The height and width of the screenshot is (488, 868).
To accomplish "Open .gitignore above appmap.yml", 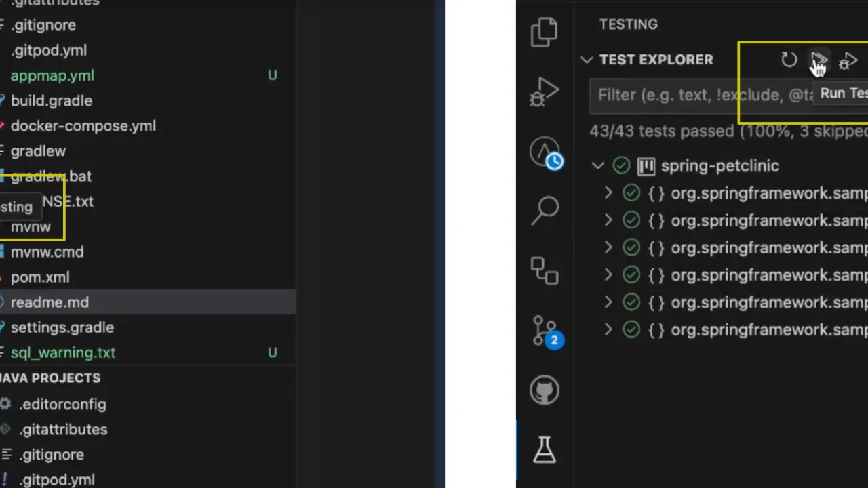I will [x=43, y=25].
